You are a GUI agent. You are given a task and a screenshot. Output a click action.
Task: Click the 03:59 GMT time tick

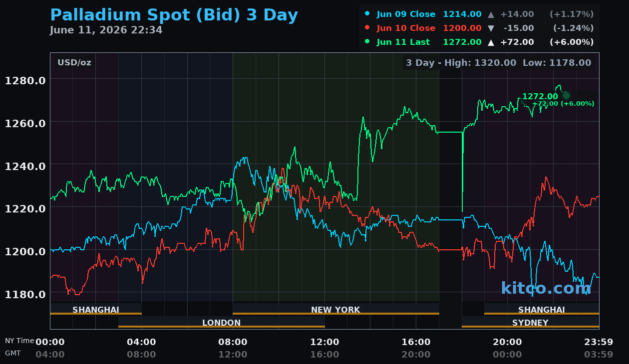pyautogui.click(x=599, y=355)
